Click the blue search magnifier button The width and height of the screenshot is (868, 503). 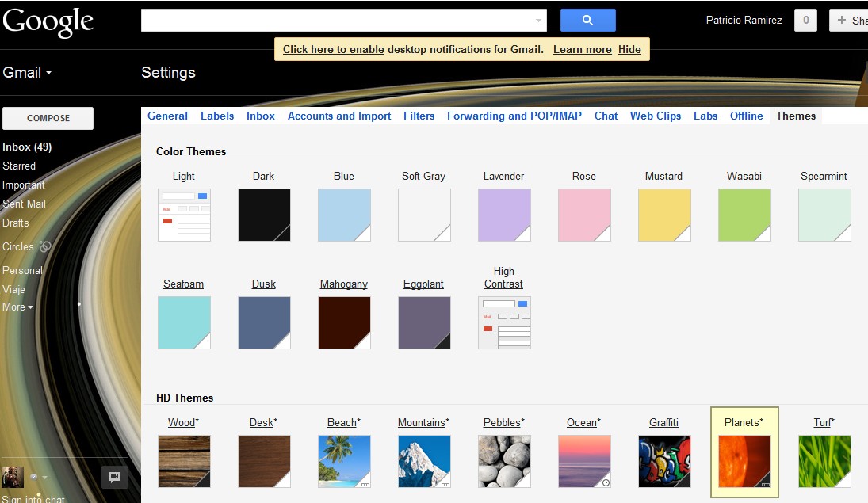tap(588, 21)
